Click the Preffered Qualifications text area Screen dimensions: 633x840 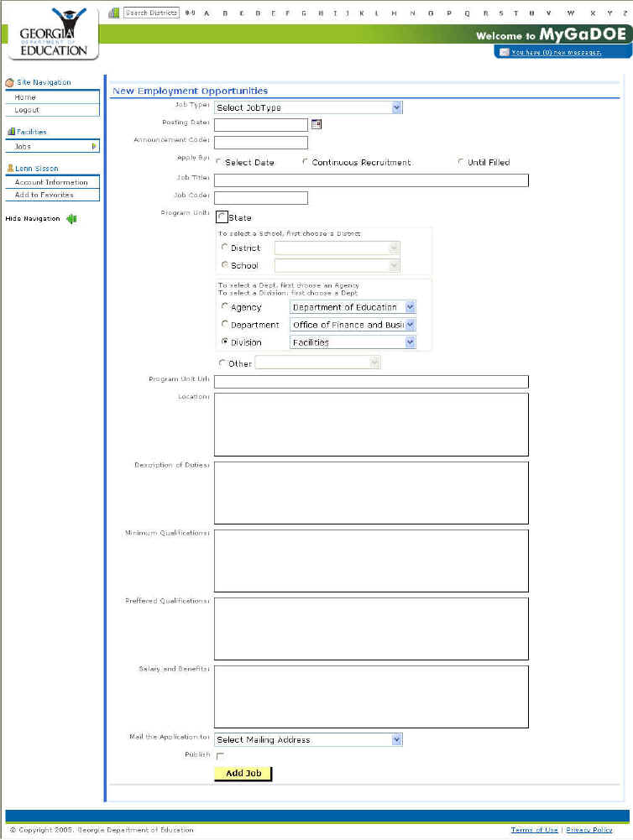[x=371, y=629]
